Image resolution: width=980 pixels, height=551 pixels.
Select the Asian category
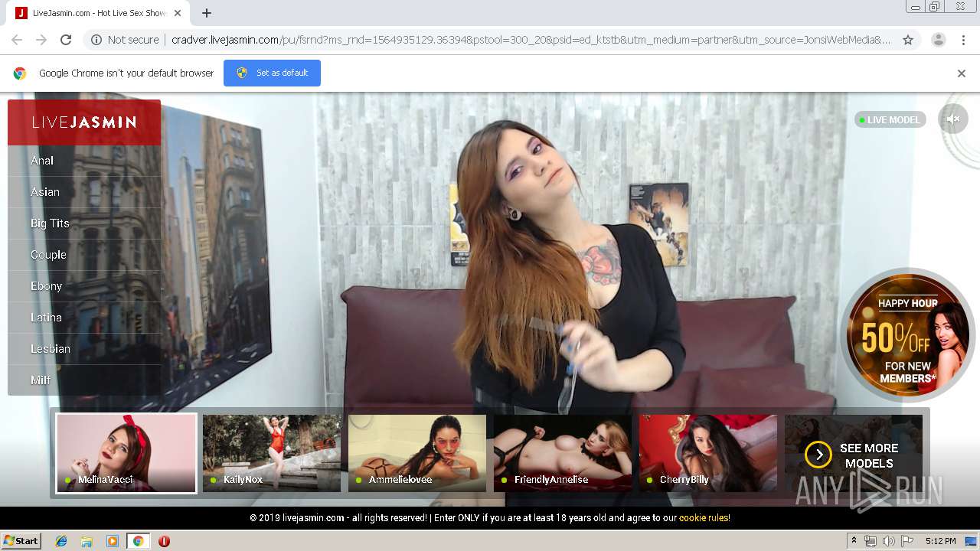click(84, 192)
